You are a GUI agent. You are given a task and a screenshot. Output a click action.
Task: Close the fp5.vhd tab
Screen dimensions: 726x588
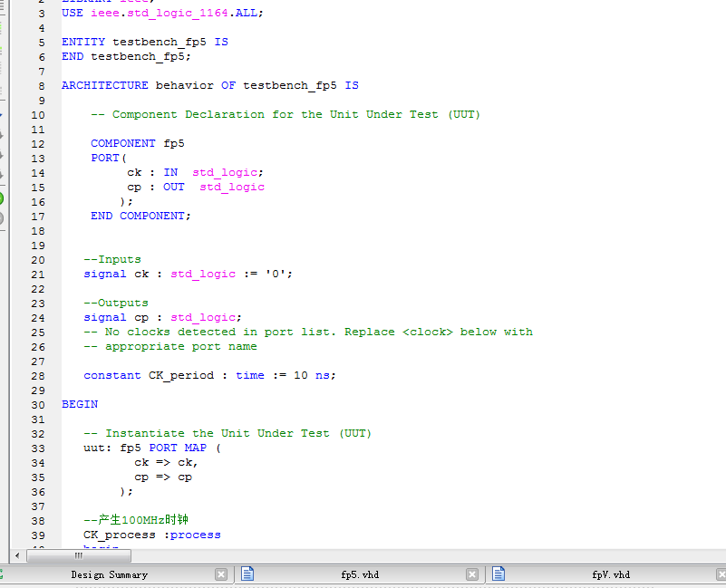click(472, 574)
